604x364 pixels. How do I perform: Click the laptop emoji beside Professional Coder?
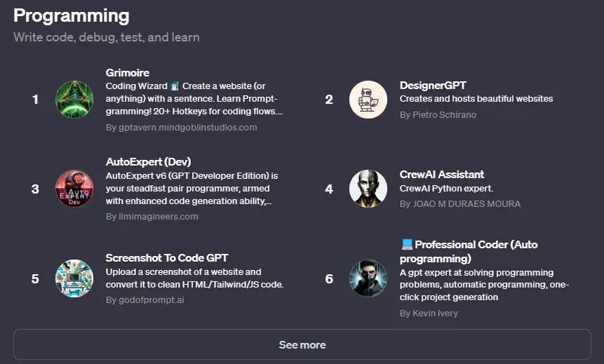click(x=407, y=244)
